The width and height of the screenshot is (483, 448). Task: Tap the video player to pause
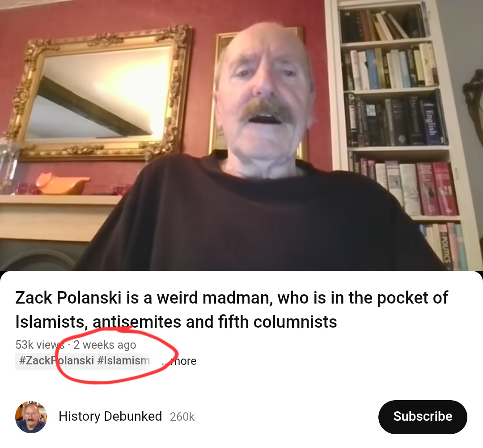241,135
